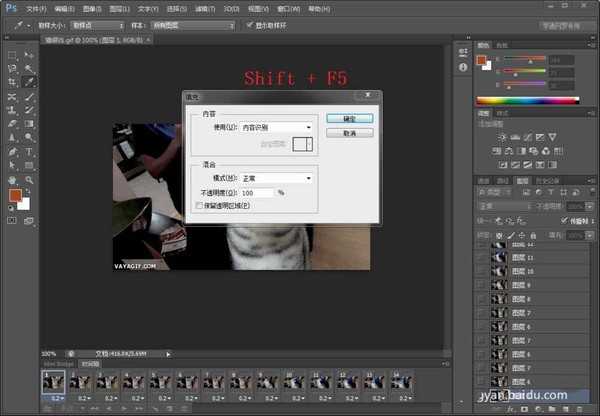Click the opacity (不透明度) input field
Viewport: 600px width, 416px height.
(256, 192)
